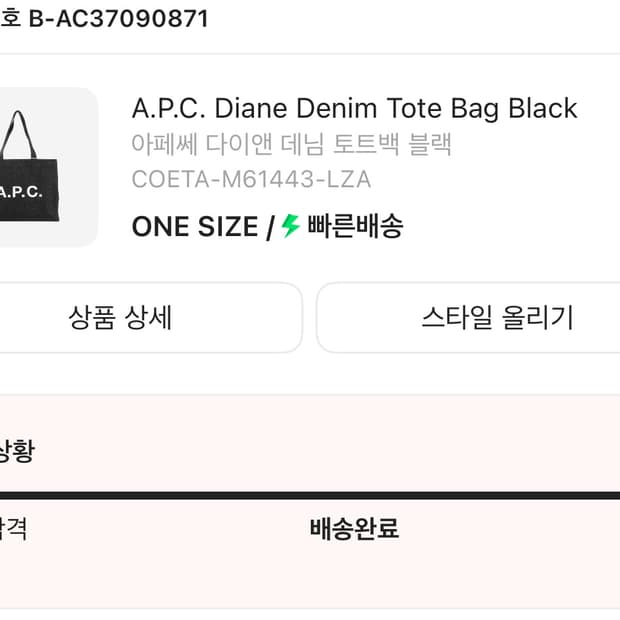Click the model number COETA-M61443-LZA
620x620 pixels.
[251, 180]
